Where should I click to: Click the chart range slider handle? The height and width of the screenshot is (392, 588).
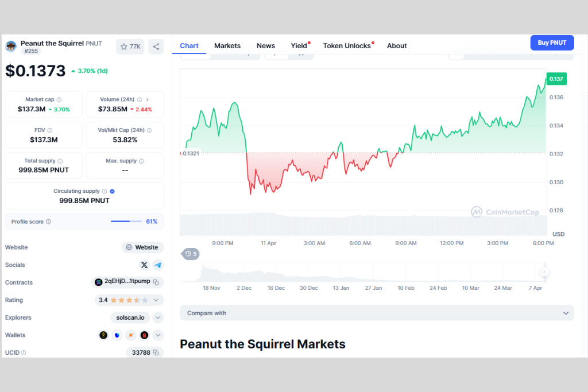point(543,271)
